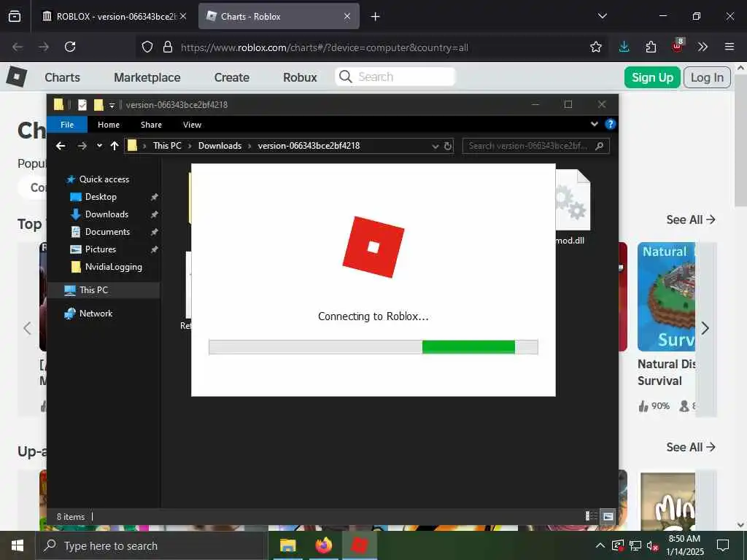Viewport: 747px width, 560px height.
Task: Open the Share ribbon tab in File Explorer
Action: (x=151, y=124)
